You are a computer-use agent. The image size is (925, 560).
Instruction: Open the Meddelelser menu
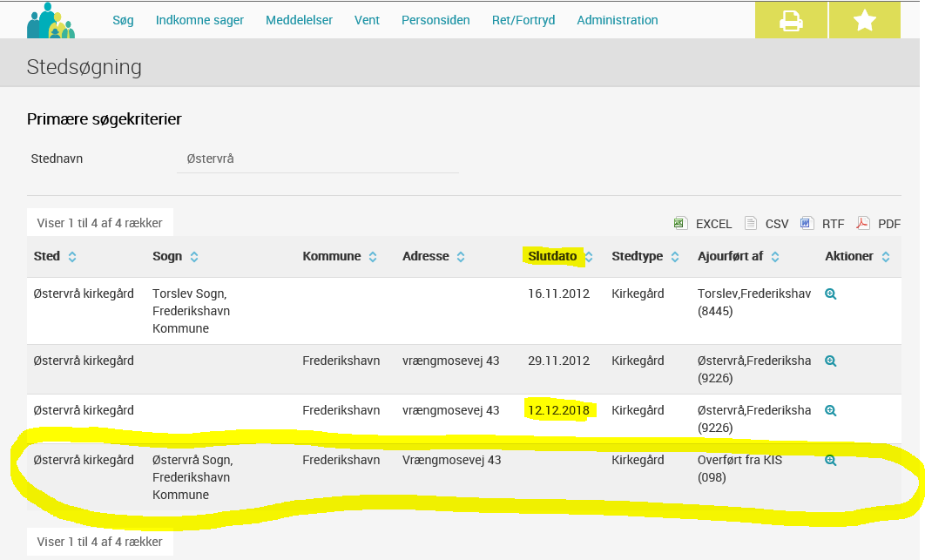(299, 20)
